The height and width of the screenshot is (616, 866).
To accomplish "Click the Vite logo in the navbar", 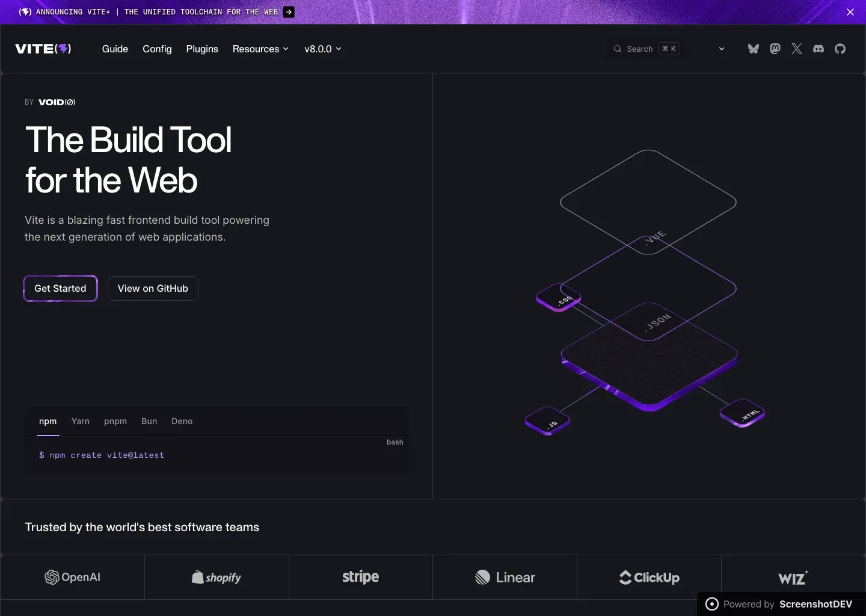I will click(x=43, y=49).
